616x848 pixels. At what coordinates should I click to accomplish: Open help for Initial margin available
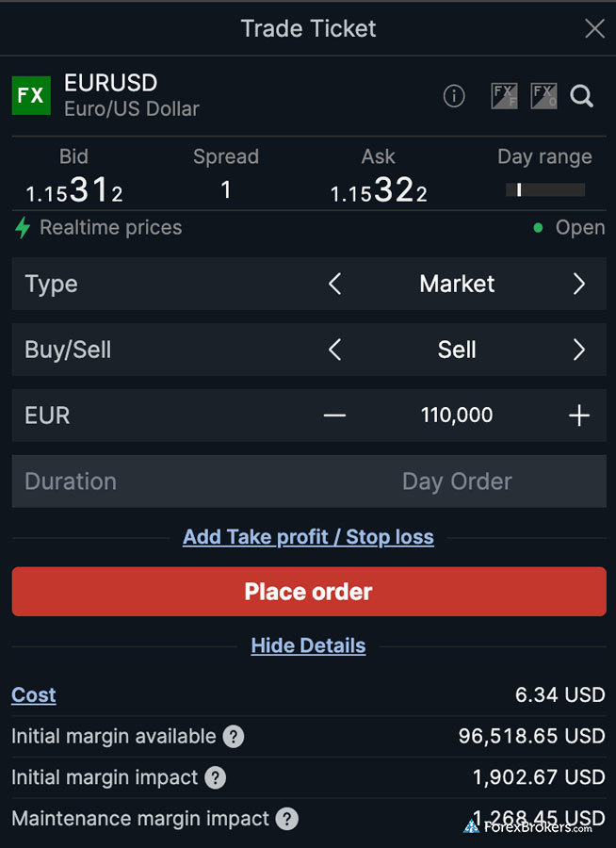[234, 737]
